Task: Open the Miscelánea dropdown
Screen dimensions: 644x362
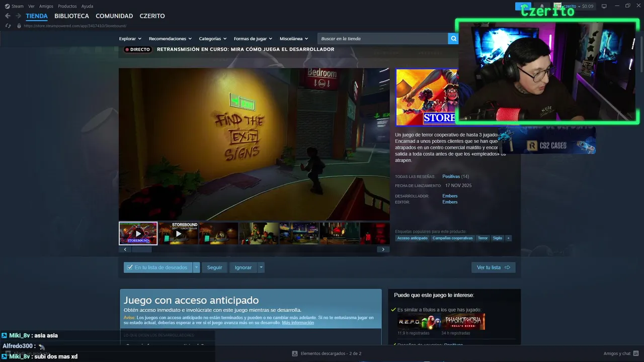Action: pyautogui.click(x=294, y=39)
